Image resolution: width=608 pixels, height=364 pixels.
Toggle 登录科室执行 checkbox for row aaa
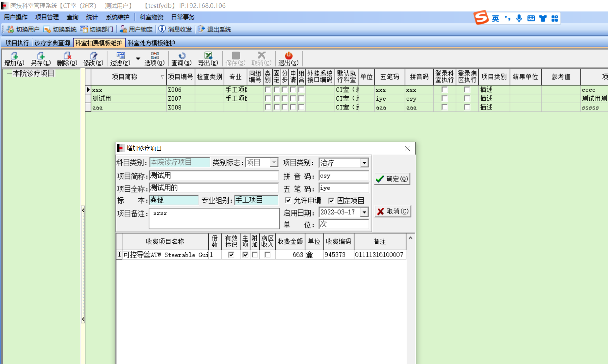[x=444, y=107]
